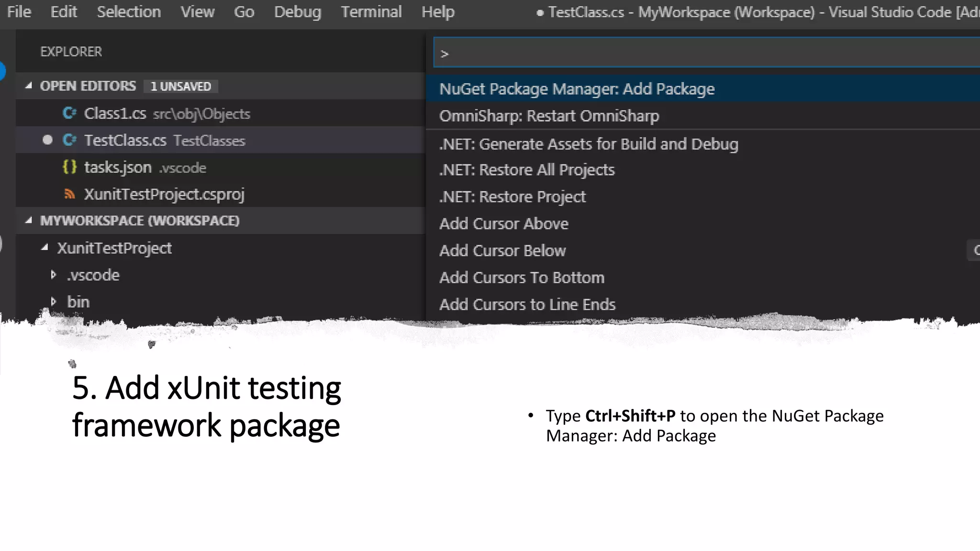Open the Debug menu
The image size is (980, 551).
pos(297,12)
